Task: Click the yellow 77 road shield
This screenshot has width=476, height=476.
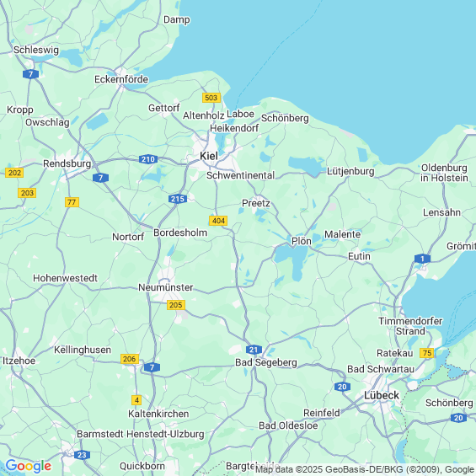Action: click(x=72, y=202)
